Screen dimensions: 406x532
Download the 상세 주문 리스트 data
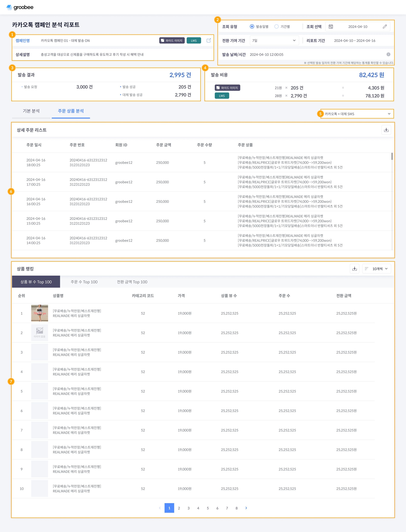pyautogui.click(x=386, y=130)
